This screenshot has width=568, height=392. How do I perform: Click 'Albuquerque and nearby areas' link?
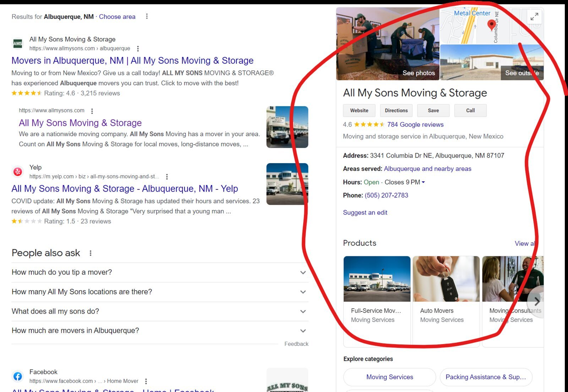click(427, 169)
